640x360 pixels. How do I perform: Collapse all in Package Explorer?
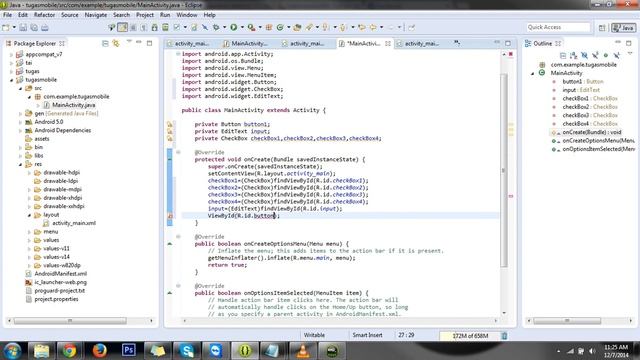(105, 43)
